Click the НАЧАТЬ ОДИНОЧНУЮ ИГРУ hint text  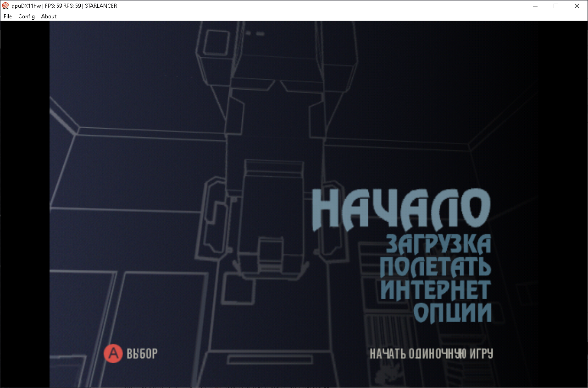tap(431, 354)
